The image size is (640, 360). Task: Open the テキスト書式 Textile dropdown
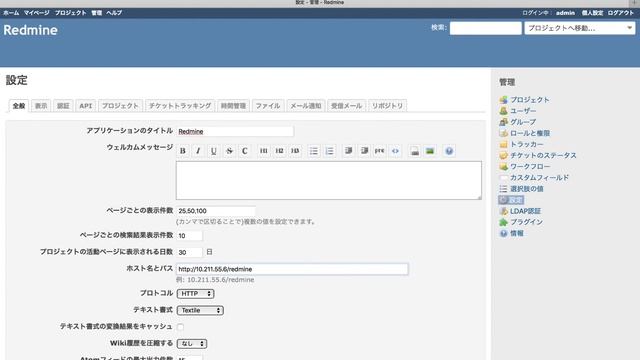pos(200,310)
